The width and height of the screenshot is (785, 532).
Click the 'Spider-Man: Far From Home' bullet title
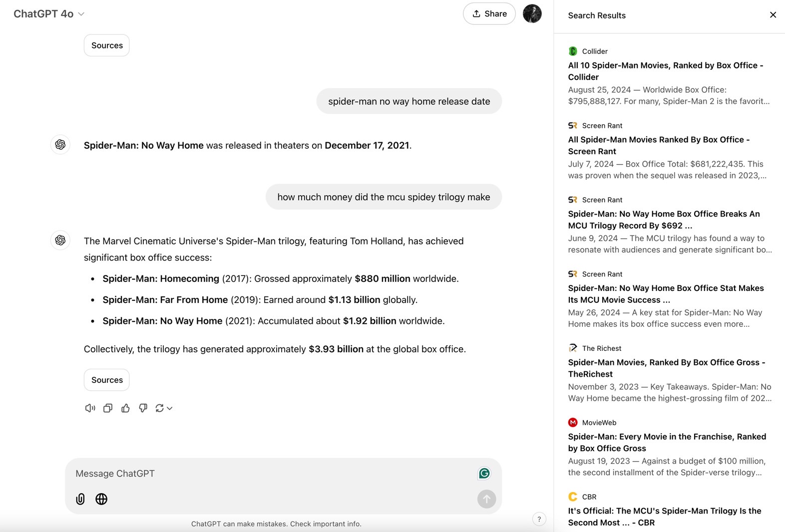click(165, 300)
